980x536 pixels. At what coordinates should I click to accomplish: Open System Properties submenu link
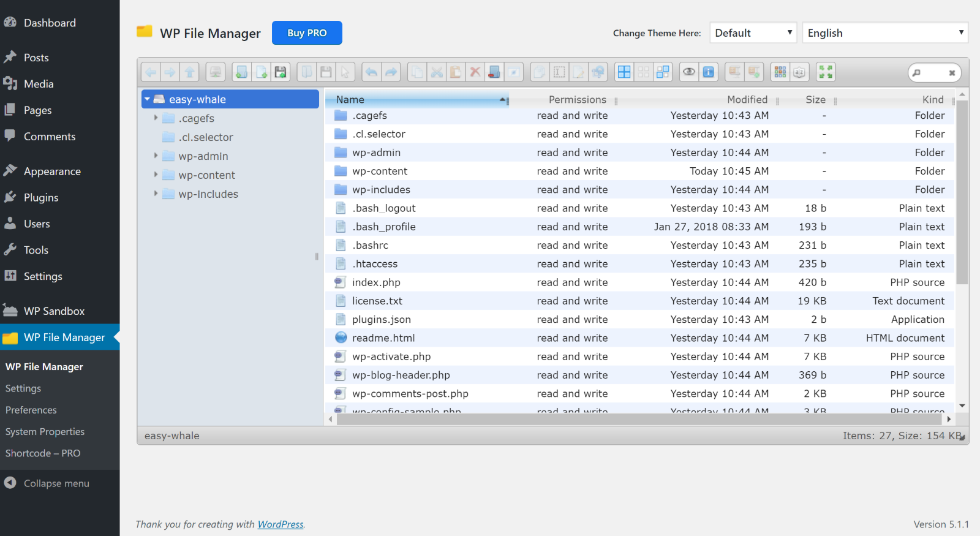tap(45, 431)
